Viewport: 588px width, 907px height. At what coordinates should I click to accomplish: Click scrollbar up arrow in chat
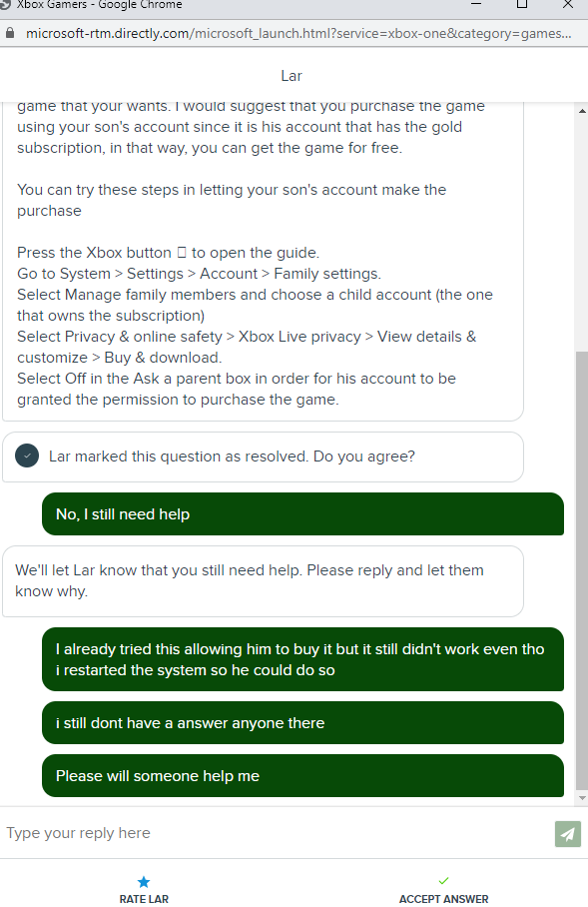click(x=582, y=111)
